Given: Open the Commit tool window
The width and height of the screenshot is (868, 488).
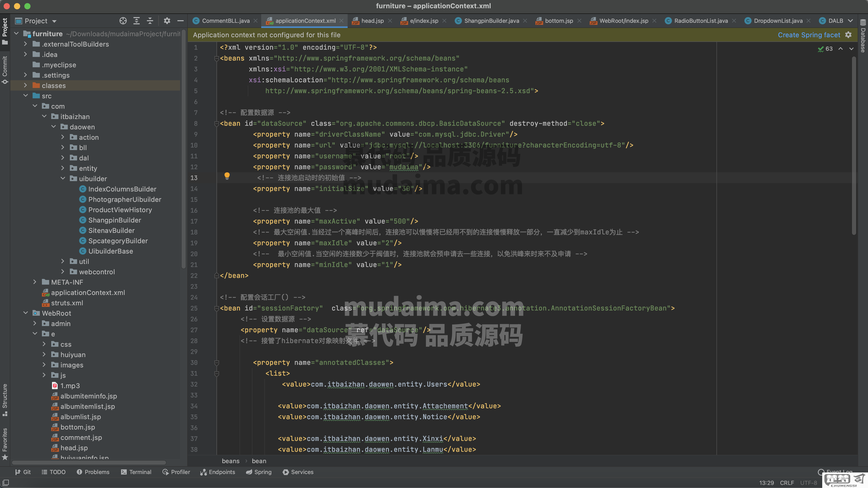Looking at the screenshot, I should click(5, 70).
